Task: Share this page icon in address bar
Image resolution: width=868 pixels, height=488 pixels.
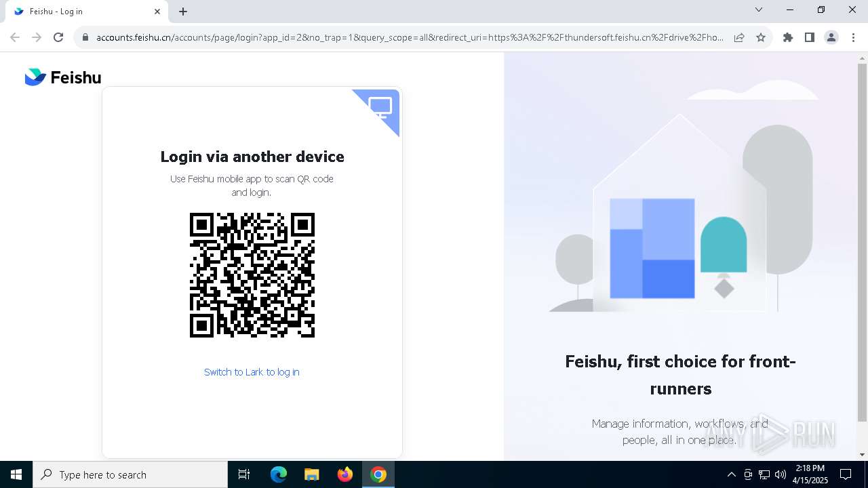Action: (739, 37)
